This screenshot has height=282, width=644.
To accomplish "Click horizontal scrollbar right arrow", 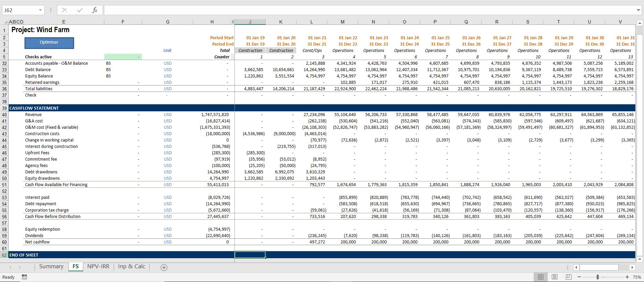I will [632, 267].
